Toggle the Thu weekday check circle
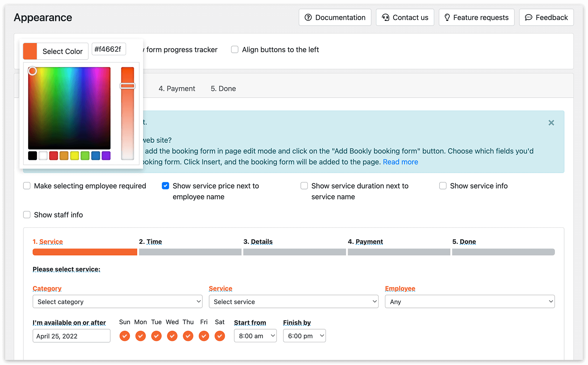This screenshot has width=588, height=365. pos(188,336)
